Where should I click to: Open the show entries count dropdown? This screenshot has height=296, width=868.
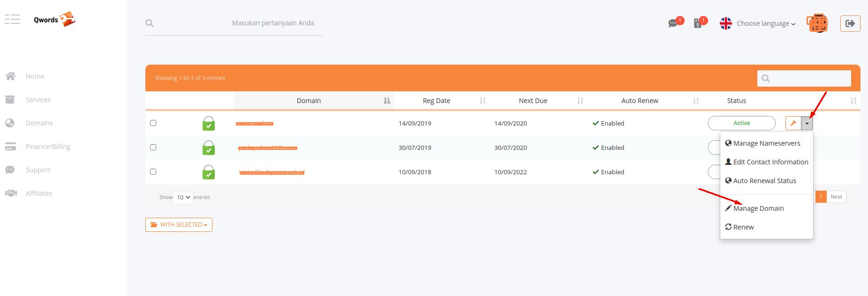pyautogui.click(x=182, y=197)
